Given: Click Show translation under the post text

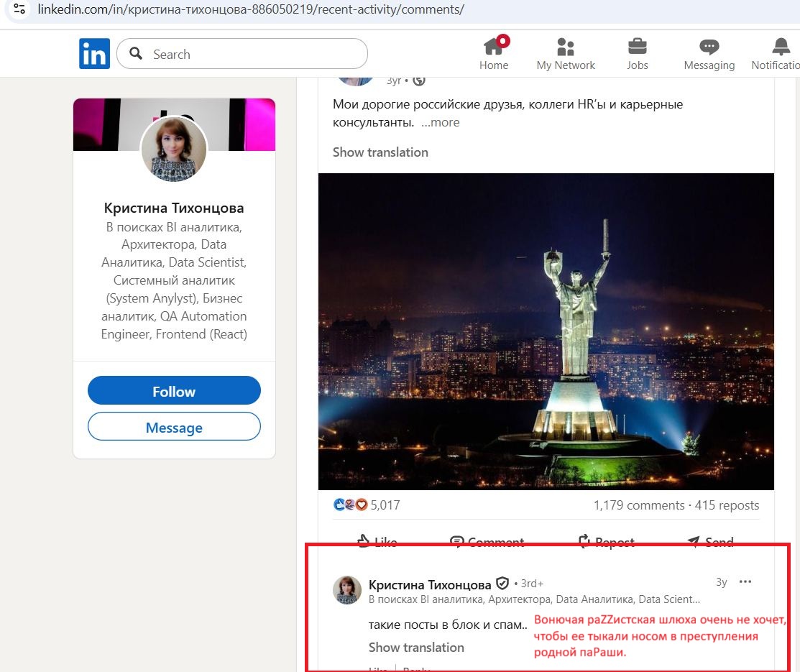Looking at the screenshot, I should tap(380, 152).
